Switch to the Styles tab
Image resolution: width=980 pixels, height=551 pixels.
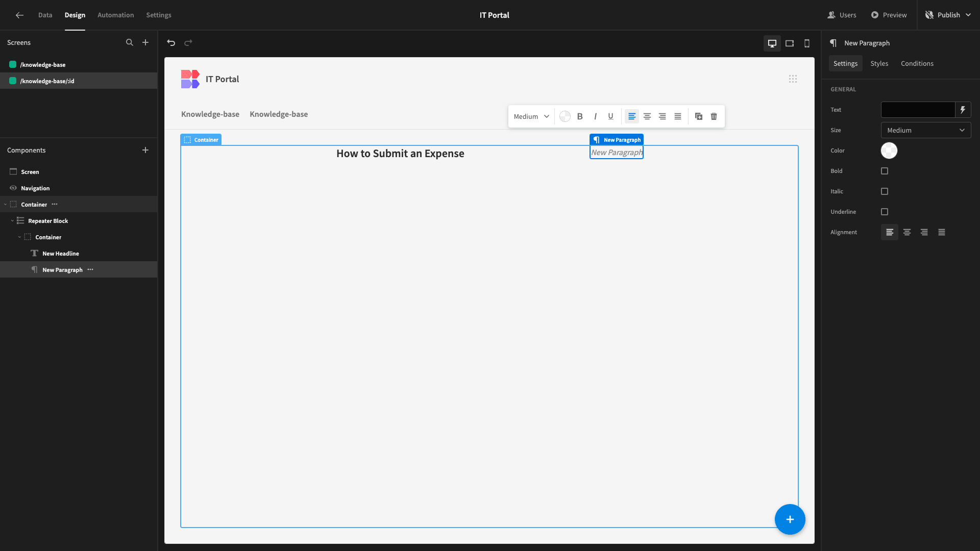(879, 63)
